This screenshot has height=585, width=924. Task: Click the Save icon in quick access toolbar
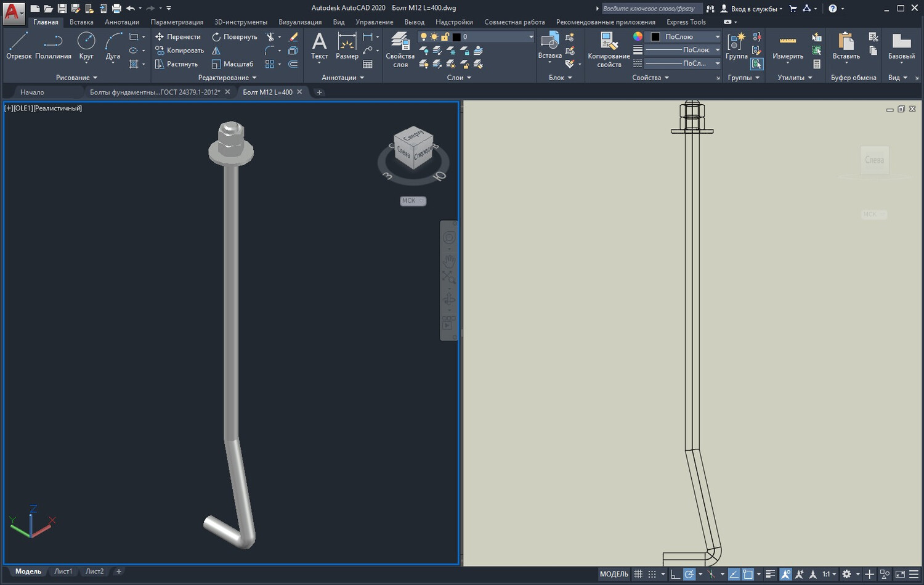tap(62, 9)
